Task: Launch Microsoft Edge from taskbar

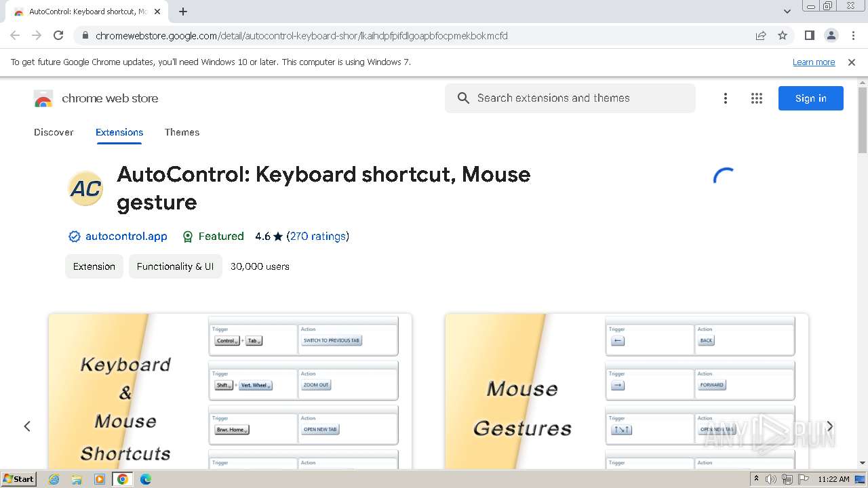Action: pyautogui.click(x=145, y=479)
